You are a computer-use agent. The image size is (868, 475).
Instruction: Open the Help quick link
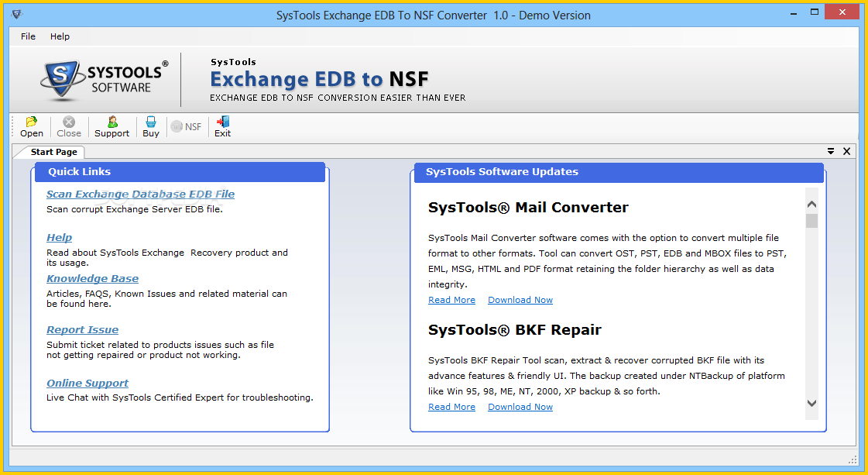pos(59,237)
